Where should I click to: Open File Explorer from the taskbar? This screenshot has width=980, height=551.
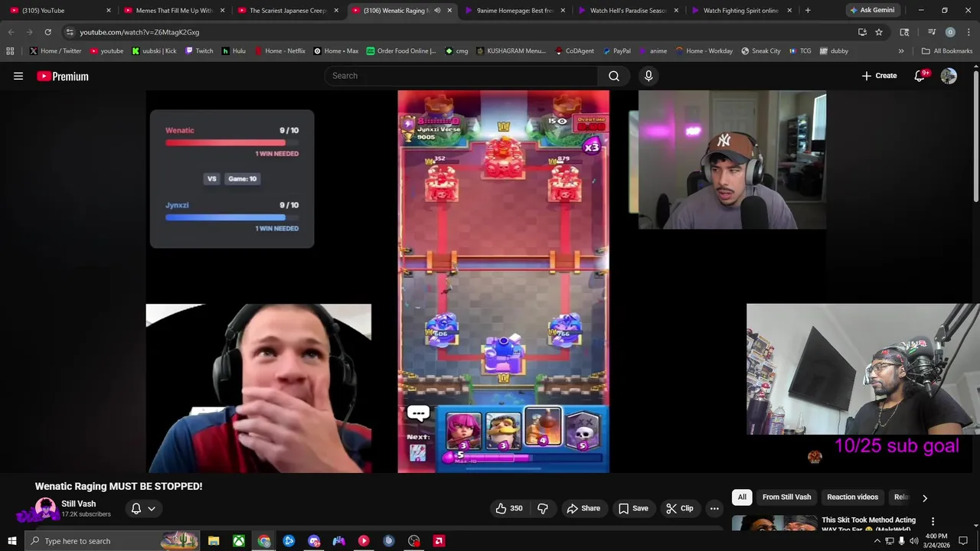tap(214, 541)
